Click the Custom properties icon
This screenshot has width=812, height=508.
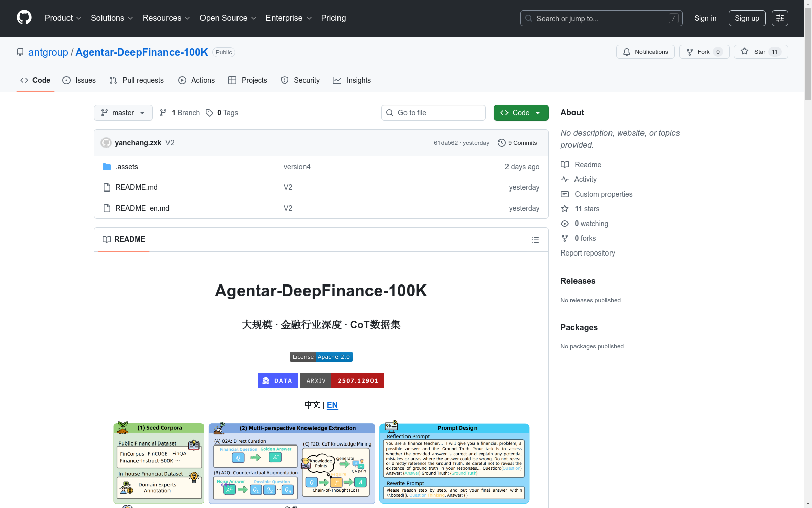[x=565, y=194]
